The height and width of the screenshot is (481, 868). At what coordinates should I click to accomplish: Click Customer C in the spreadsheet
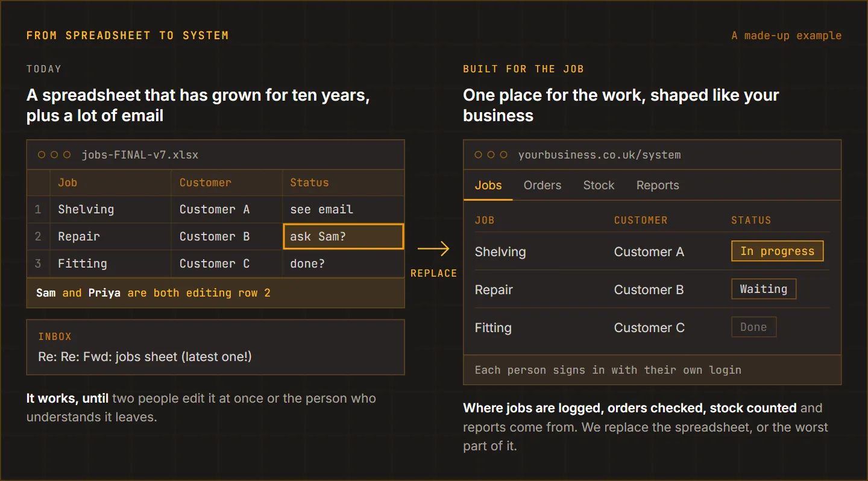[227, 263]
